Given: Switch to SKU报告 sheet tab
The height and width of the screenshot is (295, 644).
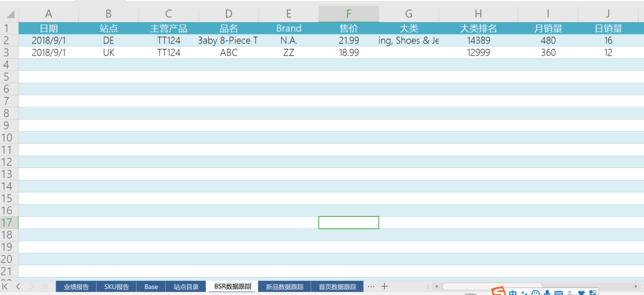Looking at the screenshot, I should 117,287.
